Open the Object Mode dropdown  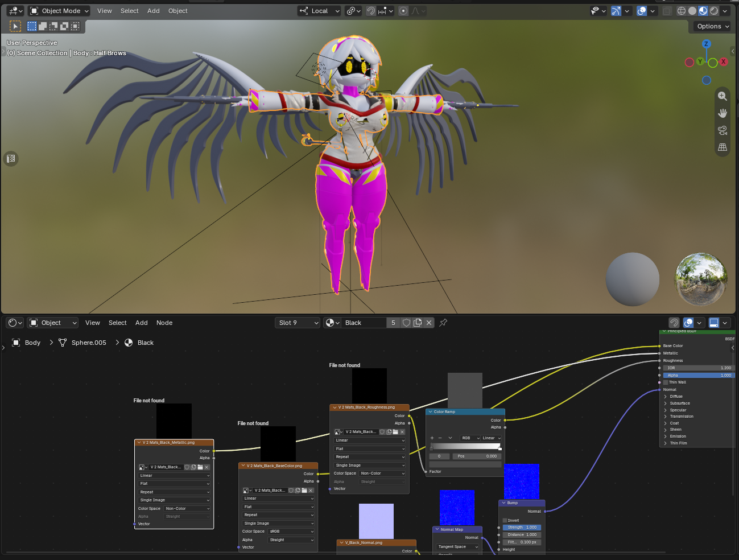[59, 11]
